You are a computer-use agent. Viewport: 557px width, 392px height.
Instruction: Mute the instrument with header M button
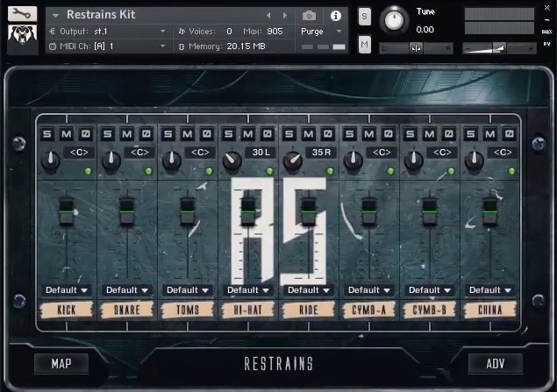pyautogui.click(x=365, y=45)
